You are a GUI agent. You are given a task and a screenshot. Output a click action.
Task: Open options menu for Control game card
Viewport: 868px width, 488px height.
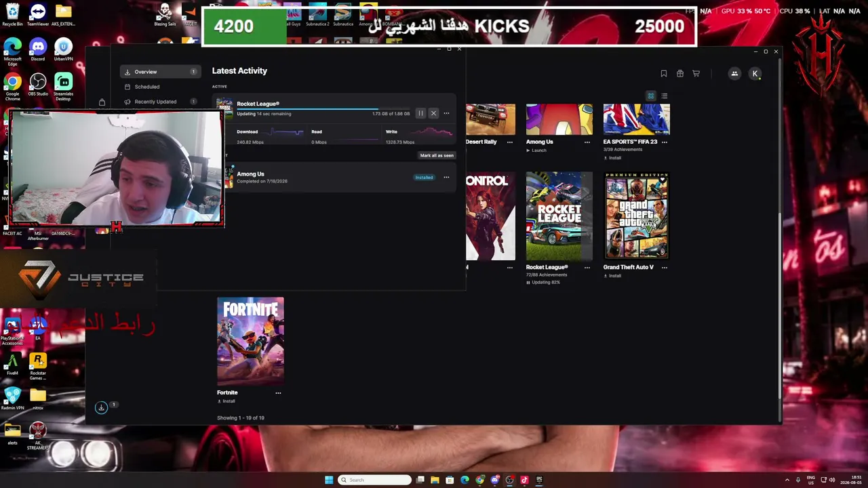[510, 268]
